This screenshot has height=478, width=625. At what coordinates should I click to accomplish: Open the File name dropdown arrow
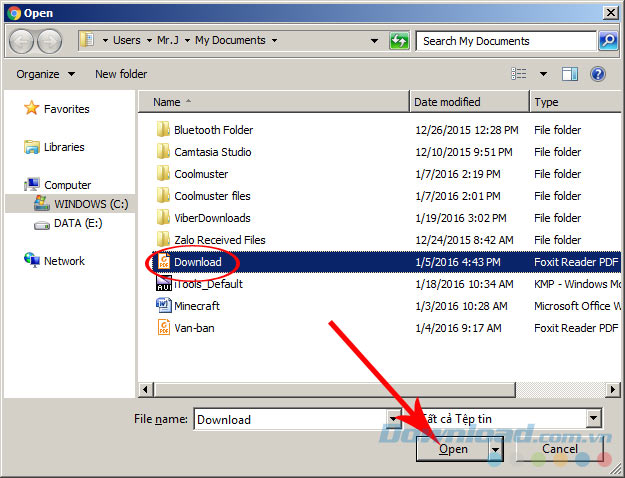pyautogui.click(x=393, y=419)
